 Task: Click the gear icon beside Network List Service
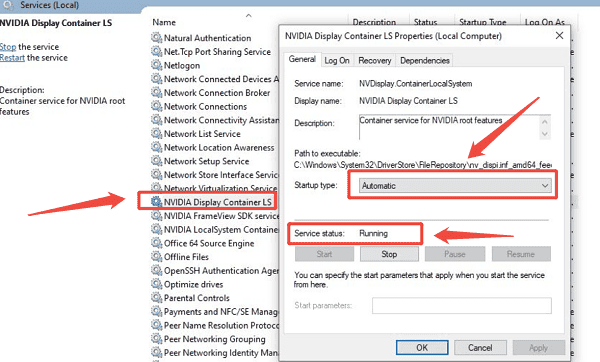(156, 134)
